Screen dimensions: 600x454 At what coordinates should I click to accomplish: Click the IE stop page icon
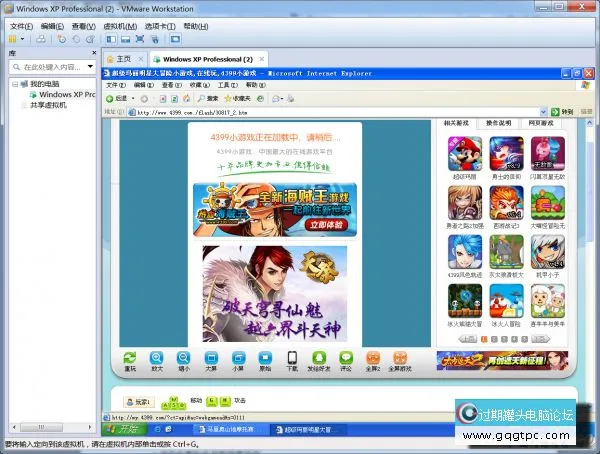163,99
